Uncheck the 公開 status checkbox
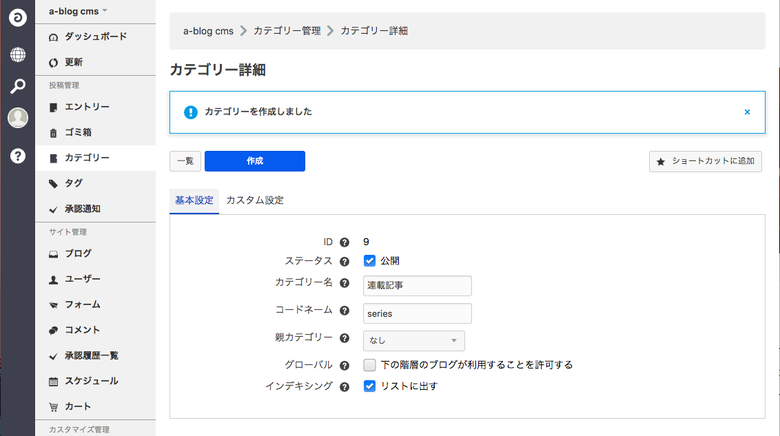The width and height of the screenshot is (780, 436). tap(370, 261)
